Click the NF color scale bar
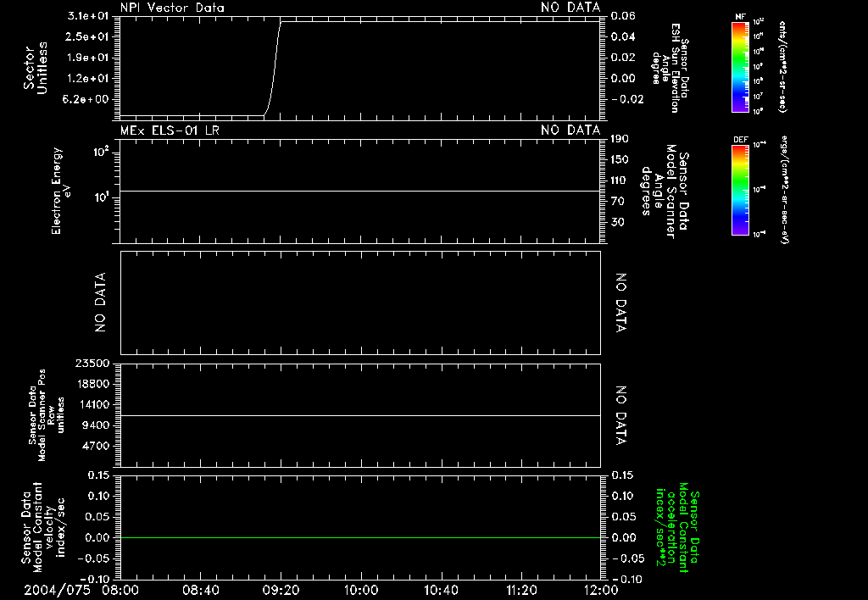The width and height of the screenshot is (868, 600). [740, 67]
